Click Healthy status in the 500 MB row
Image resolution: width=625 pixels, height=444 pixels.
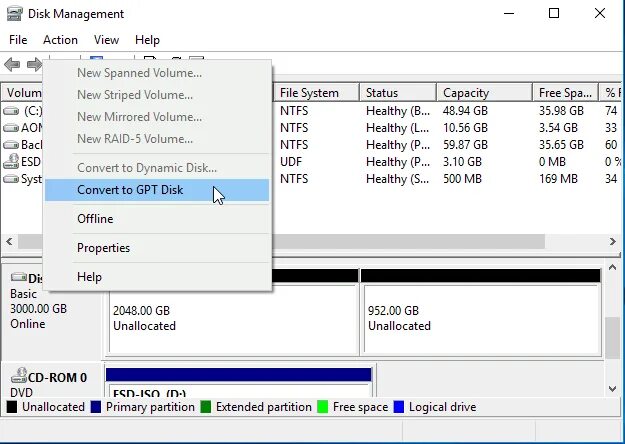click(x=398, y=179)
